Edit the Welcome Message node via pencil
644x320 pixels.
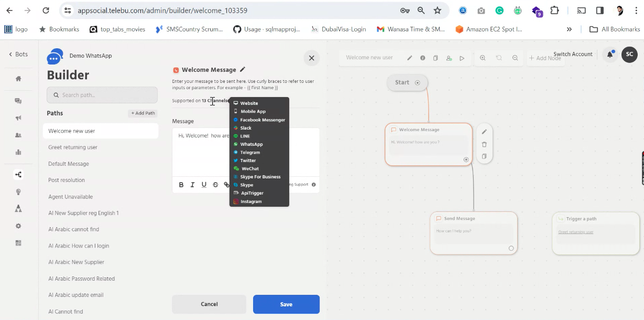pos(484,132)
